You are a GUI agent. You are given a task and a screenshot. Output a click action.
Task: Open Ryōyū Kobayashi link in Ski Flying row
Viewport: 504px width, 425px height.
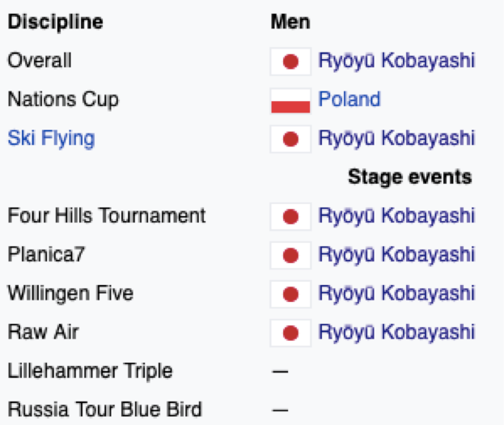pyautogui.click(x=396, y=138)
